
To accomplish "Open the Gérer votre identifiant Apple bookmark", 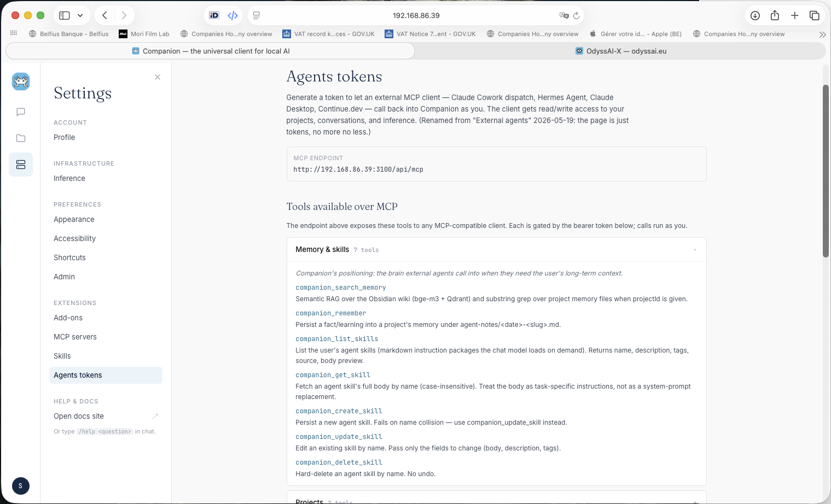I will tap(635, 34).
